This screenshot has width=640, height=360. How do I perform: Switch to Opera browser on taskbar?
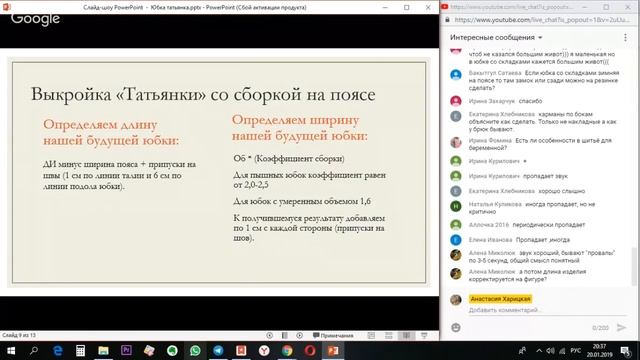[310, 351]
